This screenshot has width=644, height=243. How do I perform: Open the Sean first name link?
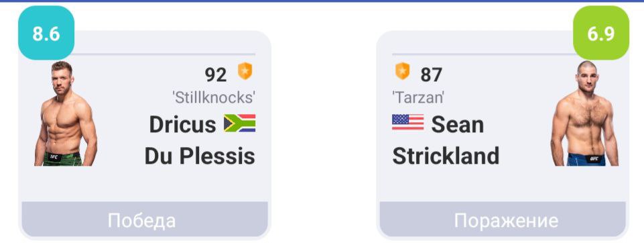[458, 124]
